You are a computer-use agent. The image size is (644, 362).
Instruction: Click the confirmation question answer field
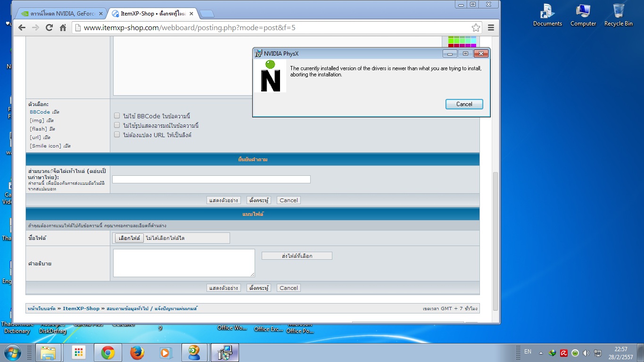pyautogui.click(x=211, y=179)
